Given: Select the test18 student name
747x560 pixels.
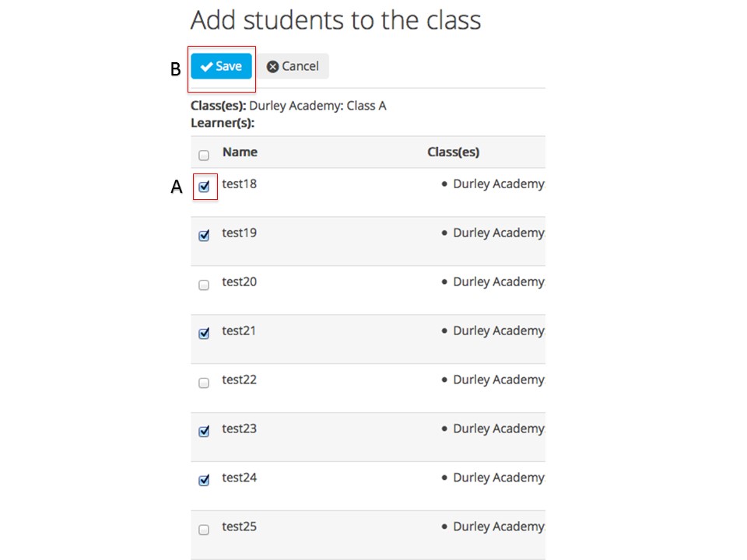Looking at the screenshot, I should pos(239,184).
